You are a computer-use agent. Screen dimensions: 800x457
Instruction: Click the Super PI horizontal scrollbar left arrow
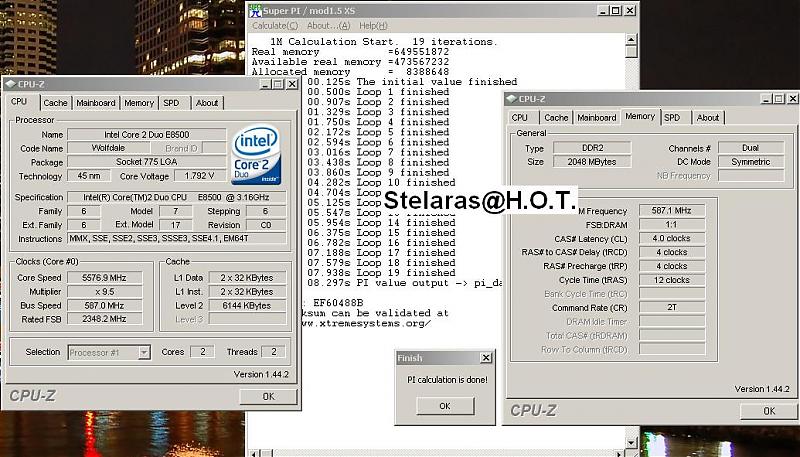click(x=254, y=453)
